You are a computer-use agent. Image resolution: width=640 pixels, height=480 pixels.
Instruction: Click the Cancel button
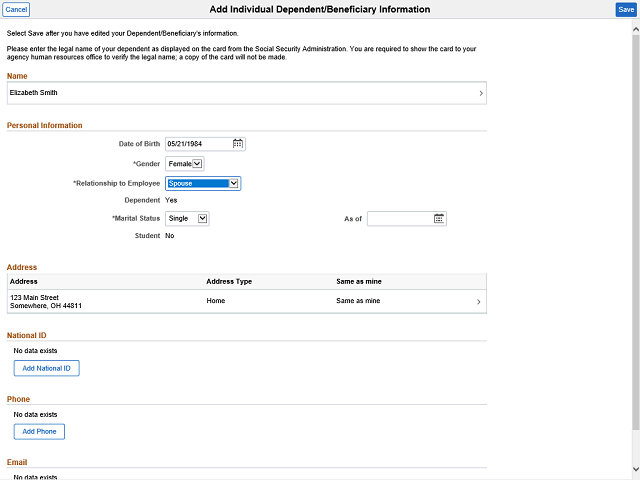point(16,9)
